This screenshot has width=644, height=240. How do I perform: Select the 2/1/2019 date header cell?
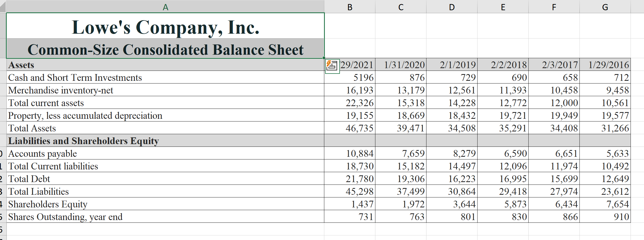point(452,65)
